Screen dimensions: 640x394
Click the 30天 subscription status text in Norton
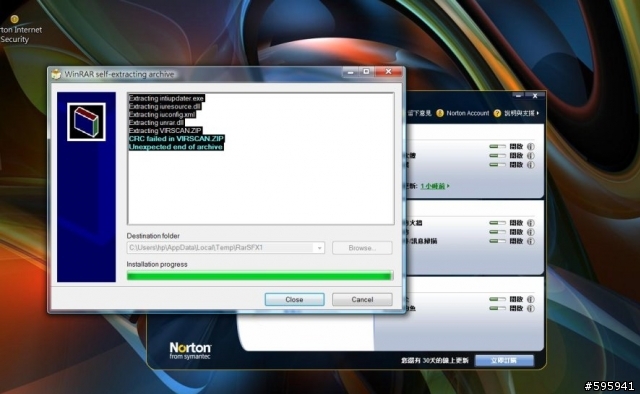435,361
